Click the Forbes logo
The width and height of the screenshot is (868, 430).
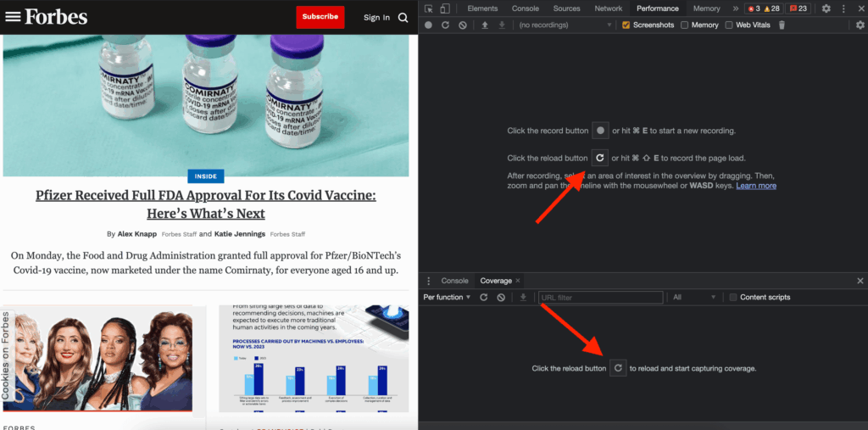point(56,17)
